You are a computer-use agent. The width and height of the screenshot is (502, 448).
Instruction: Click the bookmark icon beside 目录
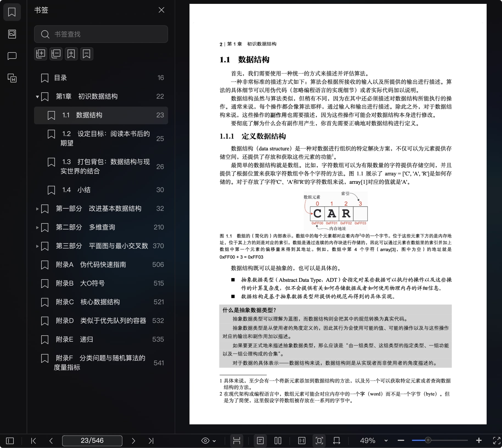pyautogui.click(x=45, y=78)
